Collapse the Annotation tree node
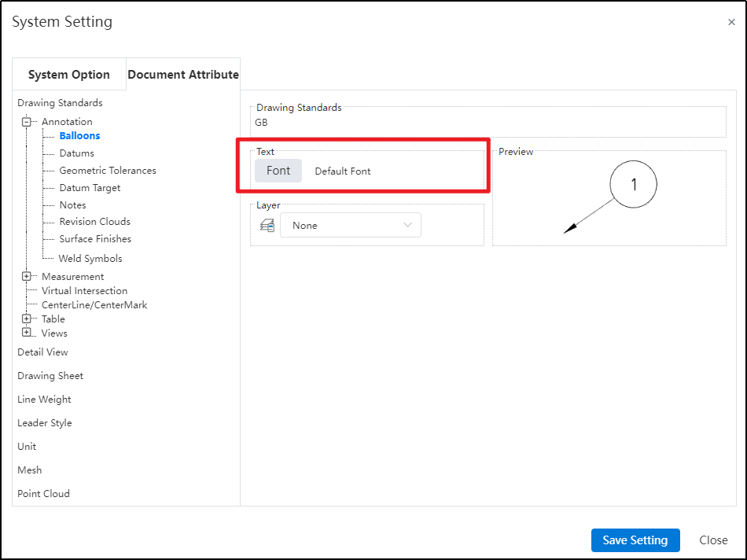 coord(27,122)
